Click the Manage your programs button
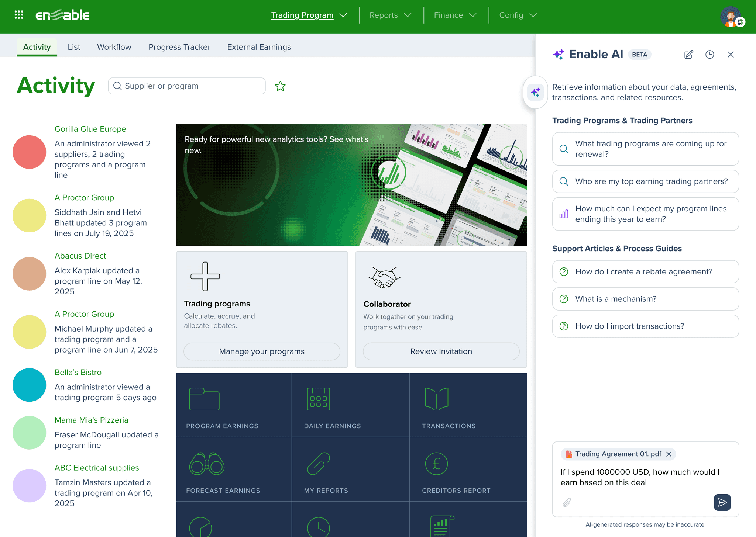 pos(262,351)
